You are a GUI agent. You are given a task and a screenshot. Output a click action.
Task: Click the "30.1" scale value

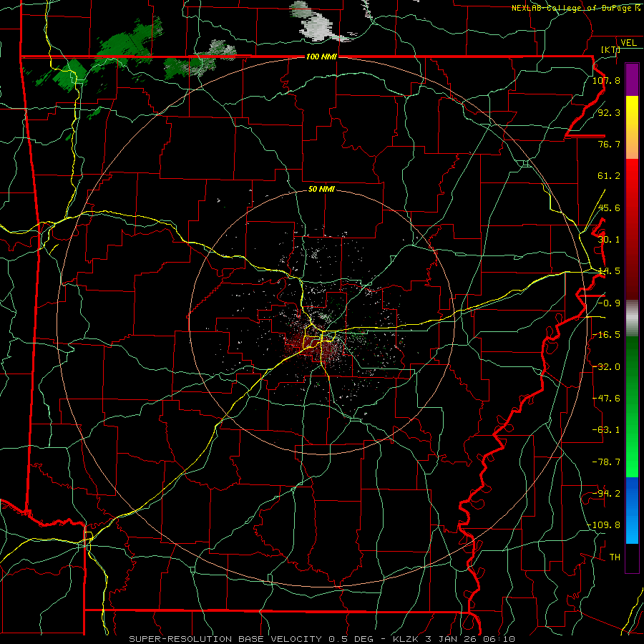[x=609, y=240]
